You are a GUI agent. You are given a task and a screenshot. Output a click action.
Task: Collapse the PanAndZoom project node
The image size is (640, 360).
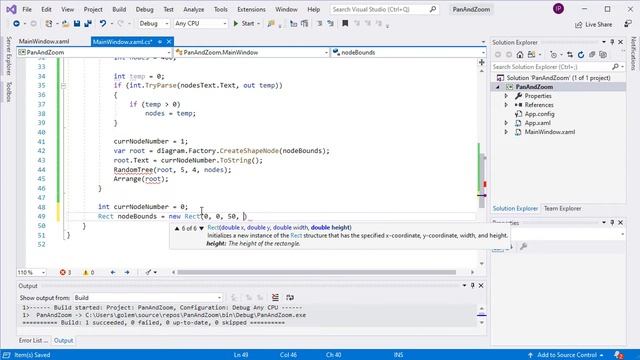pyautogui.click(x=498, y=87)
